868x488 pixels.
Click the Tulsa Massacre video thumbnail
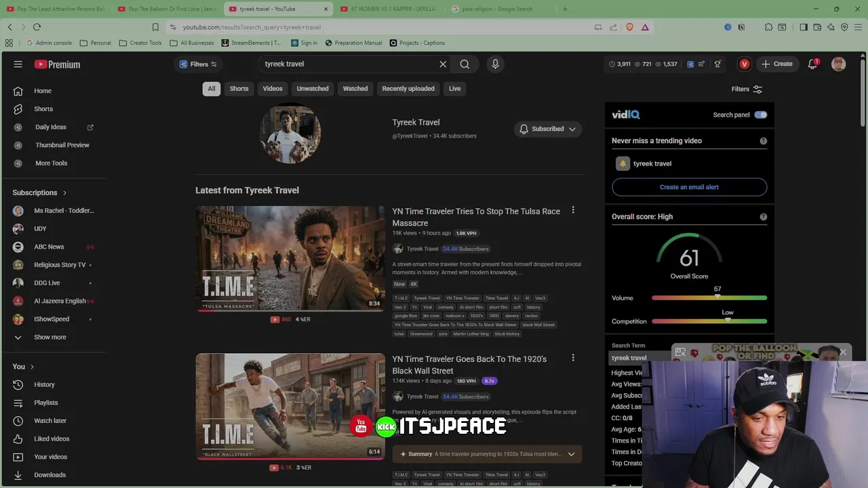point(290,259)
